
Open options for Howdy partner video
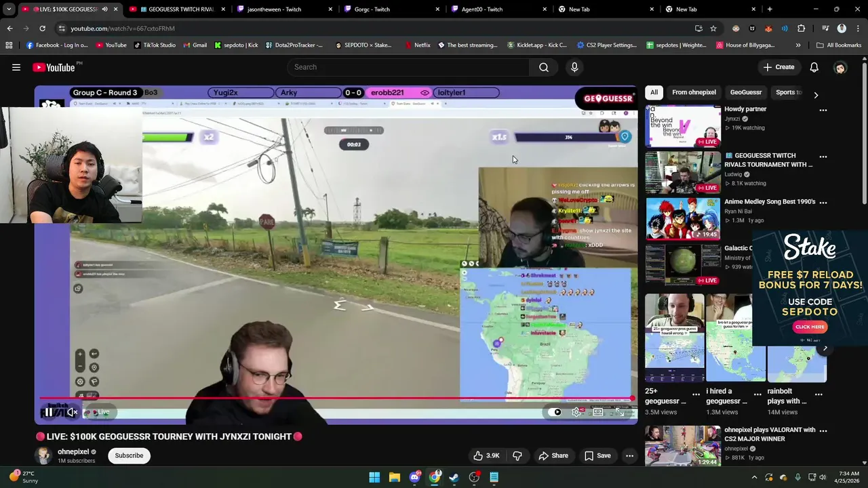[x=823, y=110]
